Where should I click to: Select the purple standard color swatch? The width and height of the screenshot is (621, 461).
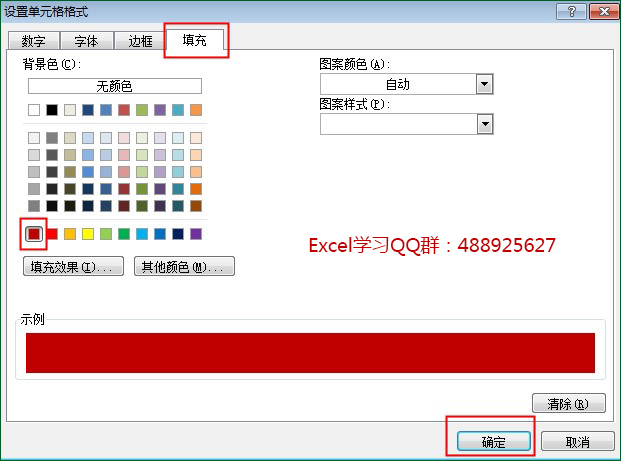pyautogui.click(x=196, y=234)
